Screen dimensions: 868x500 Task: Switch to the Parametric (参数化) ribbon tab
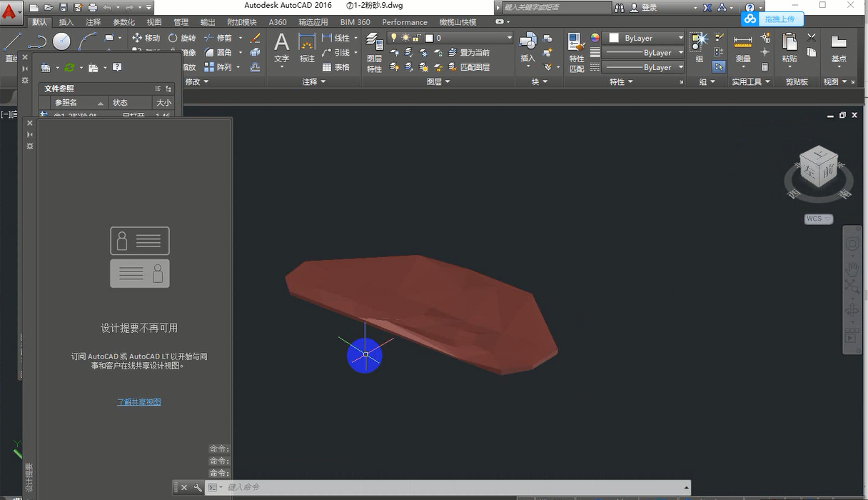pyautogui.click(x=123, y=22)
